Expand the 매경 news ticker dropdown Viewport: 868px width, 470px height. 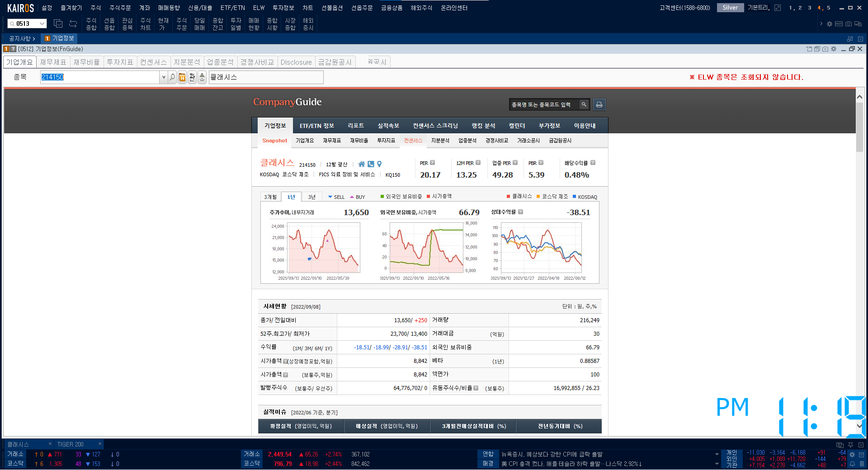tap(717, 464)
